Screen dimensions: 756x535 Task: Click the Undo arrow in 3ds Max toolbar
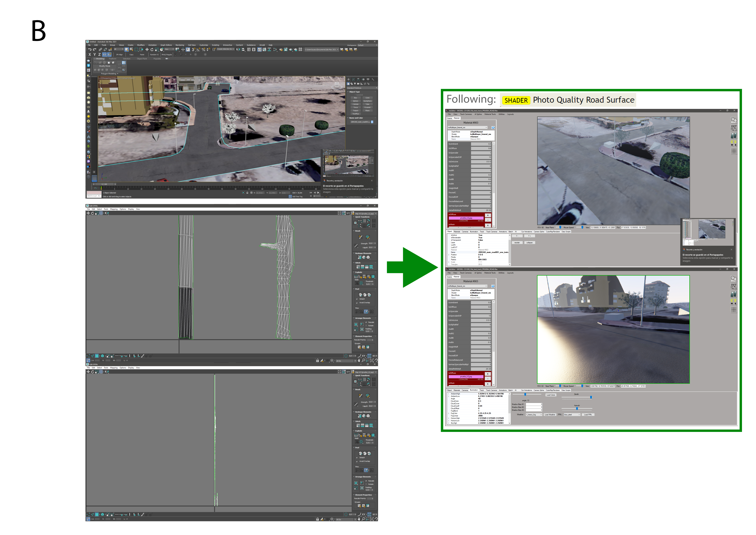(90, 49)
